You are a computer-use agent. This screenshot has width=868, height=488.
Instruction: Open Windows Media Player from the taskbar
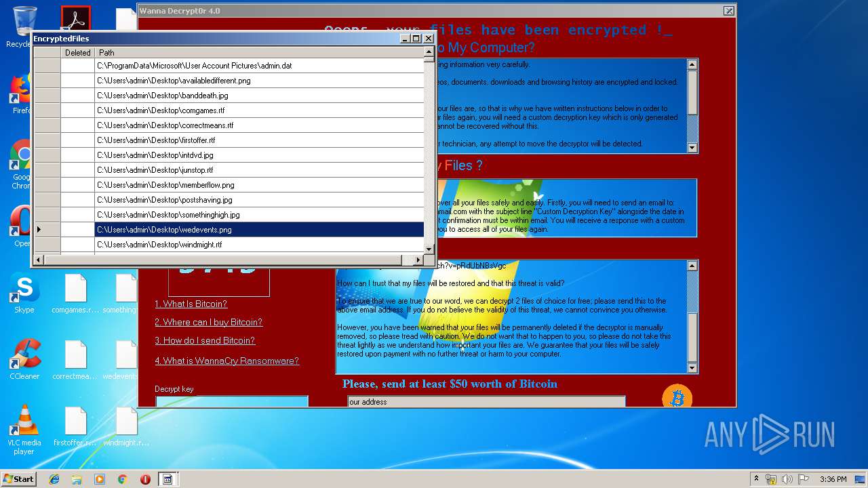coord(100,479)
